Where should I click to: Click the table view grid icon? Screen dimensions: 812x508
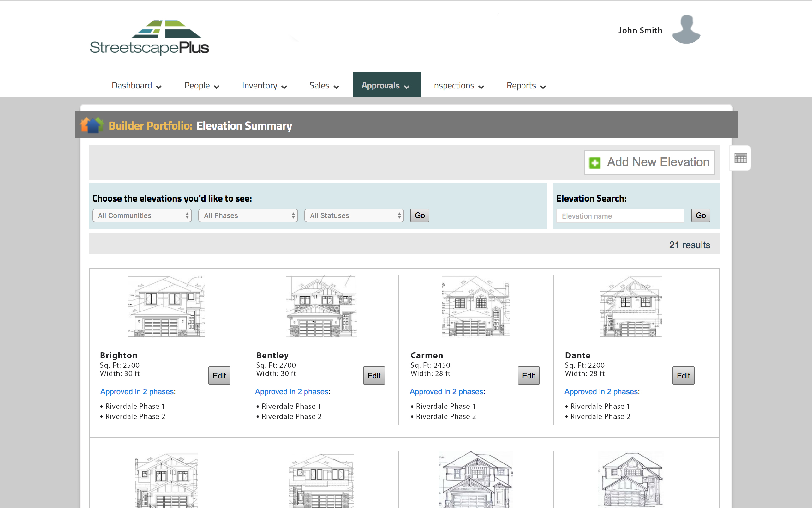740,158
